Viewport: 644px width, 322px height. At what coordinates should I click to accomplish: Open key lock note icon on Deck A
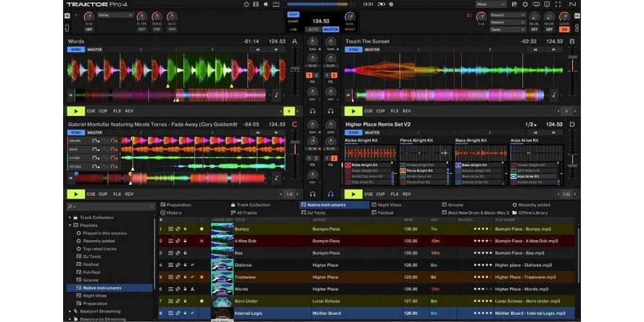(276, 95)
